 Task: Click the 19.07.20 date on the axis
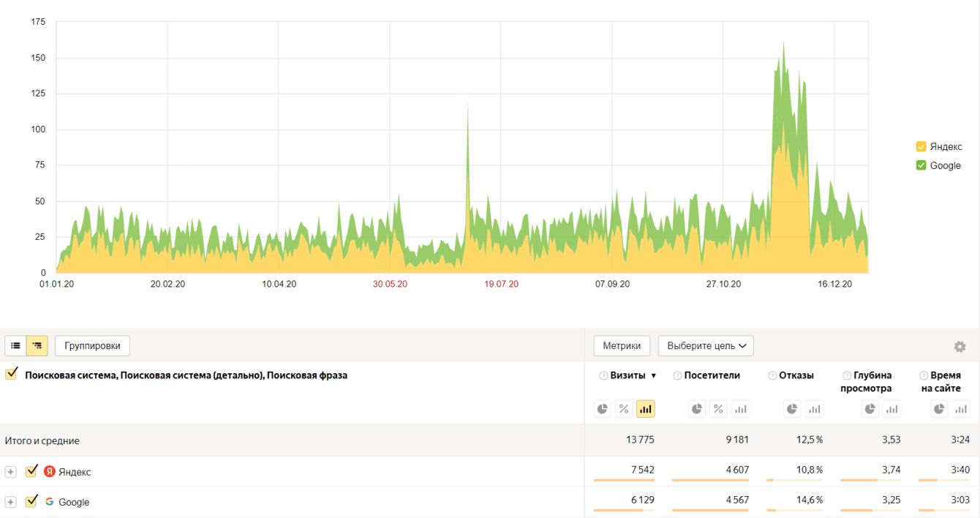click(501, 284)
